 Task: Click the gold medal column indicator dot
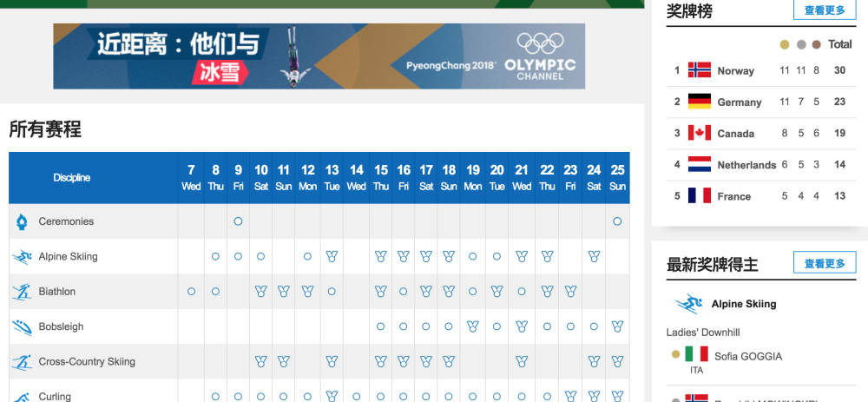(785, 44)
